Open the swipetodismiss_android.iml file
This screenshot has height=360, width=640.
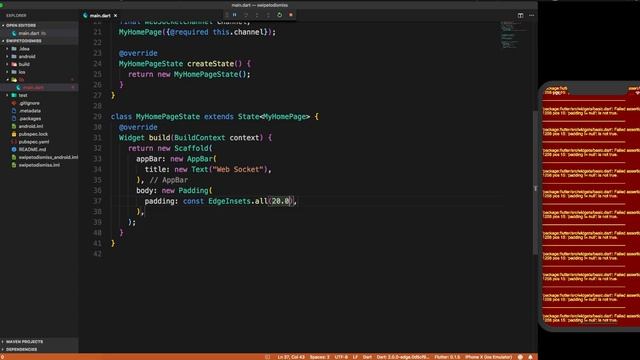[39, 157]
